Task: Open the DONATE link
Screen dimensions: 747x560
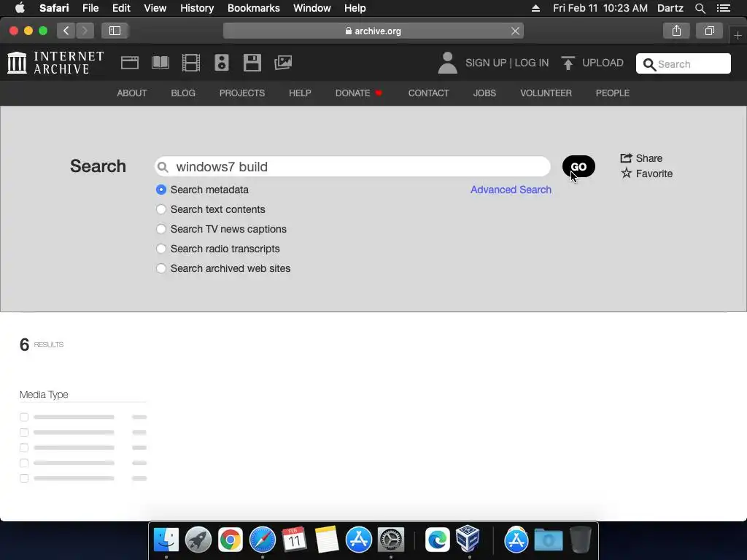Action: click(358, 93)
